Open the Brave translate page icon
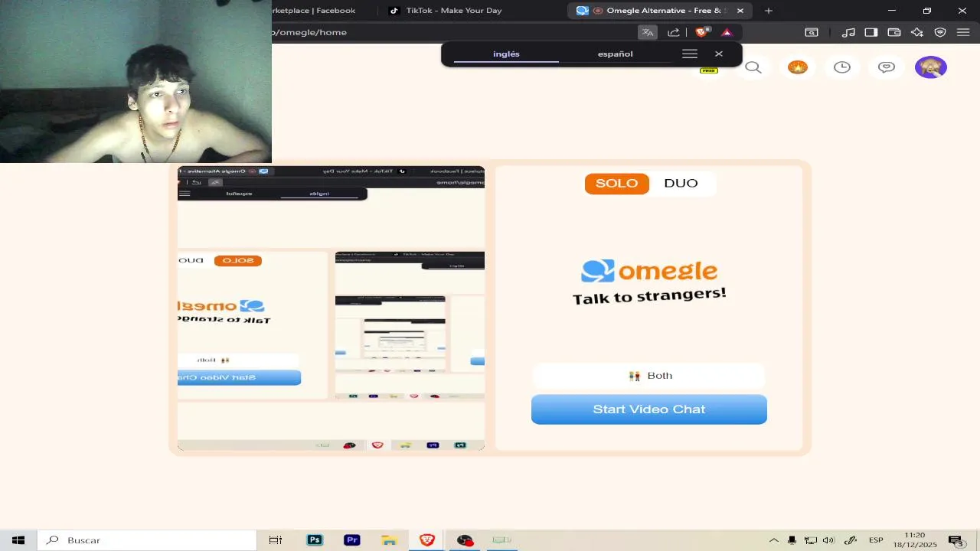 point(648,32)
